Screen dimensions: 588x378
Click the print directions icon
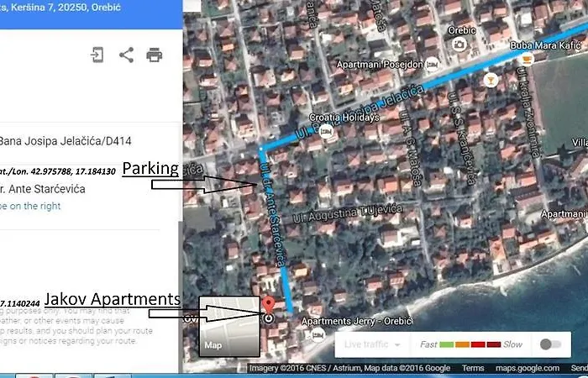[155, 55]
